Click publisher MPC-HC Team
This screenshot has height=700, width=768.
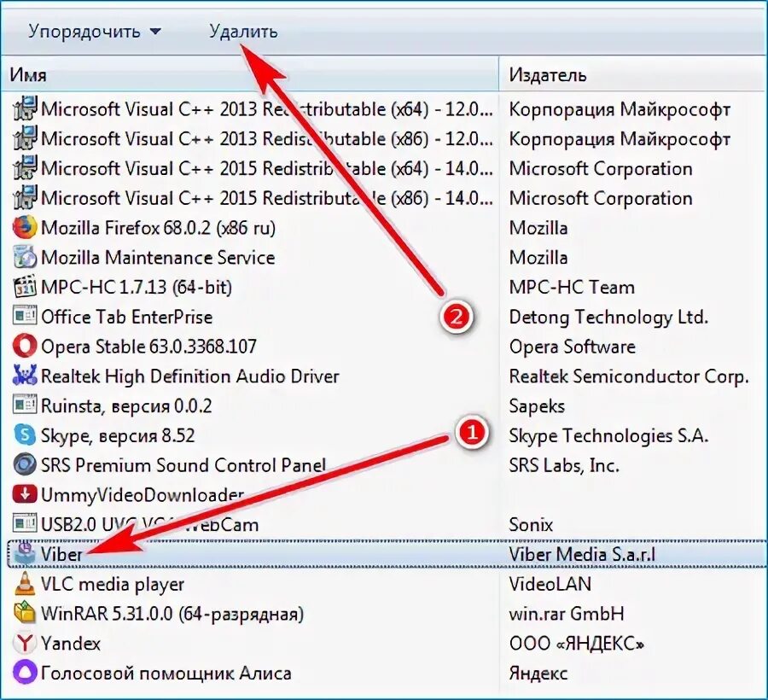pyautogui.click(x=572, y=287)
